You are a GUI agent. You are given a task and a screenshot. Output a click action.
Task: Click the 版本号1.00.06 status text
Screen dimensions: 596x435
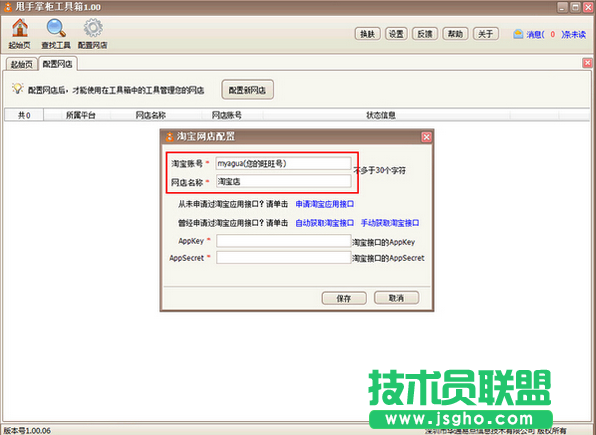pyautogui.click(x=27, y=430)
